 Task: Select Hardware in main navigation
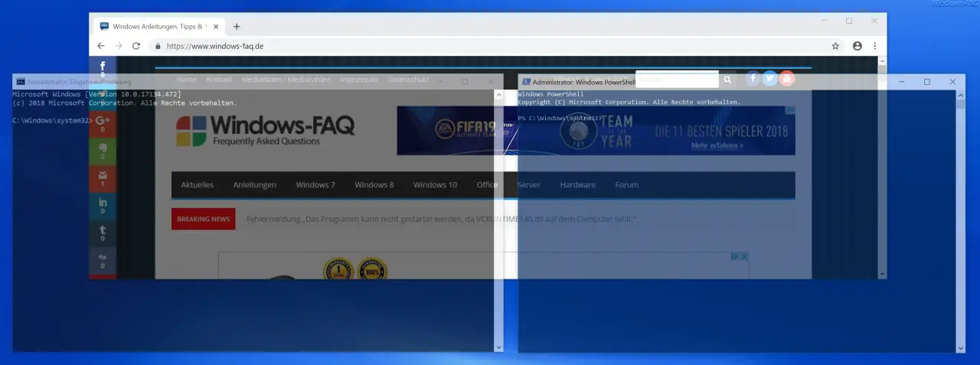(x=577, y=184)
